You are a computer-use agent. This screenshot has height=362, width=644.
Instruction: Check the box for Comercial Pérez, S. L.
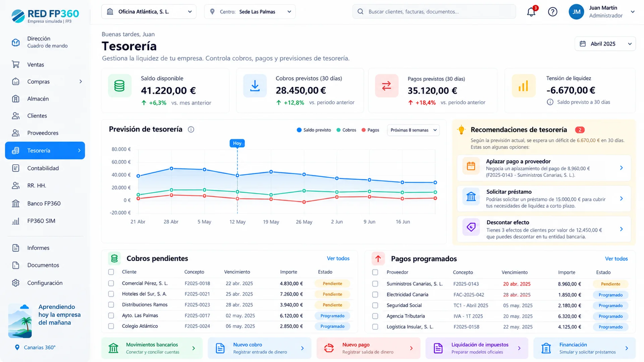pos(111,283)
